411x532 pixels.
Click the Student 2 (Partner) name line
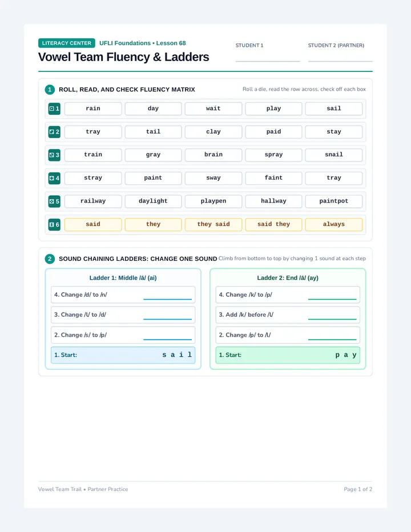(x=340, y=61)
